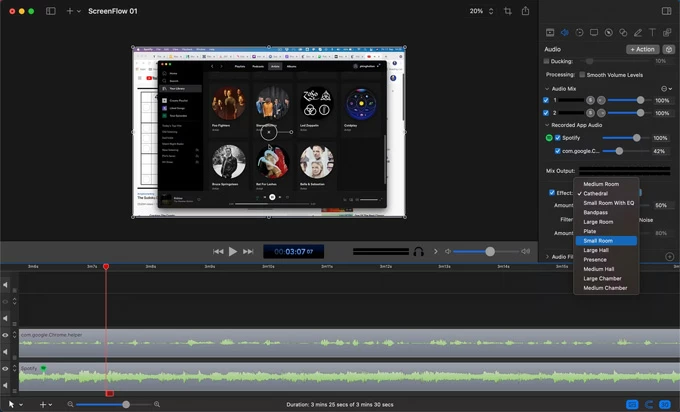
Task: Collapse the Recorded App Audio section
Action: coord(546,125)
